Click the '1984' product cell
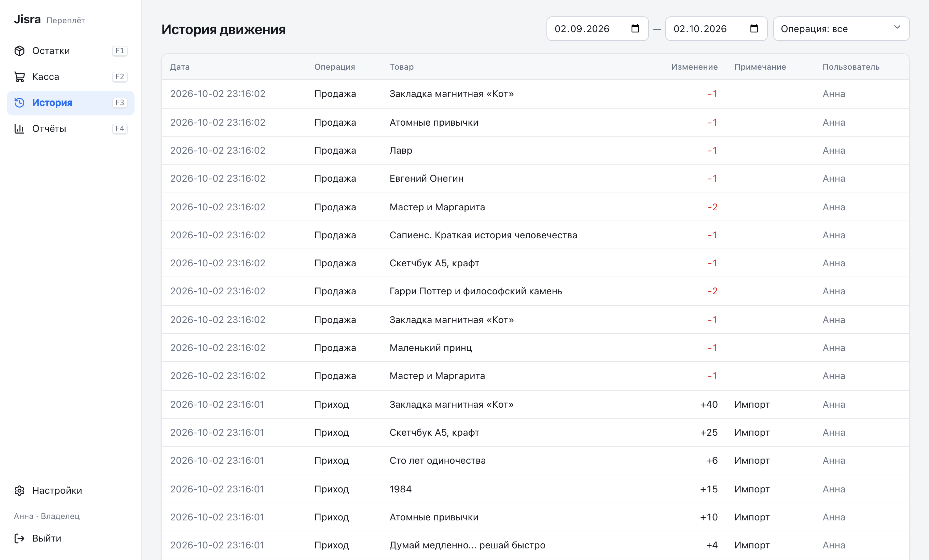 pos(400,489)
